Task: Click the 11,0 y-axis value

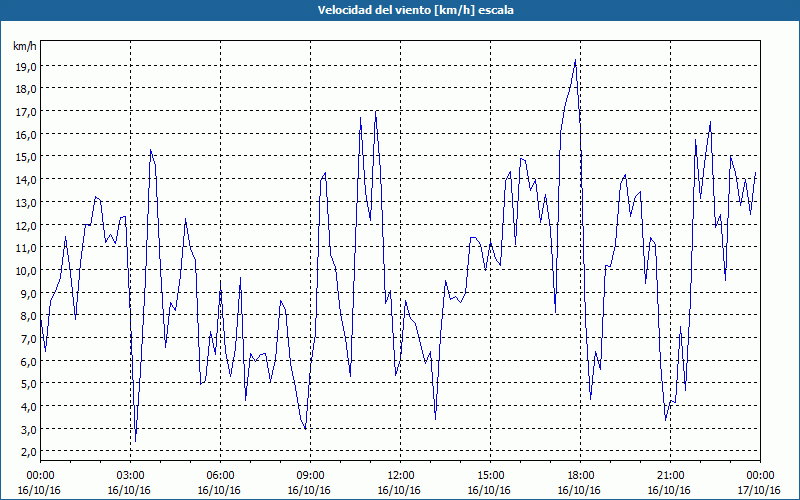Action: point(27,248)
